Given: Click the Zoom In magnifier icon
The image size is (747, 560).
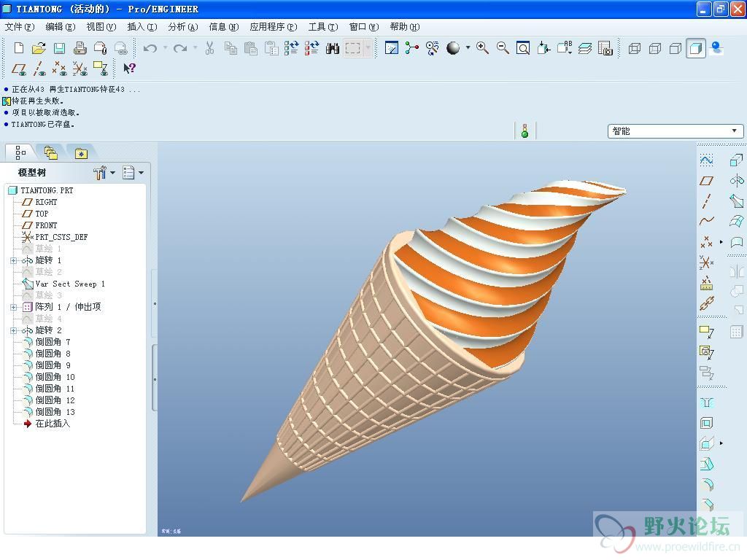Looking at the screenshot, I should [x=482, y=48].
